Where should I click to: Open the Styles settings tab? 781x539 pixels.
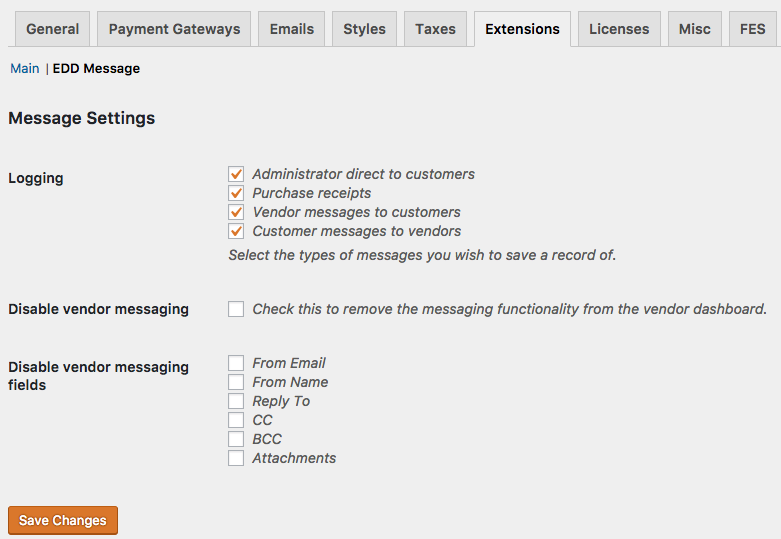click(x=364, y=29)
